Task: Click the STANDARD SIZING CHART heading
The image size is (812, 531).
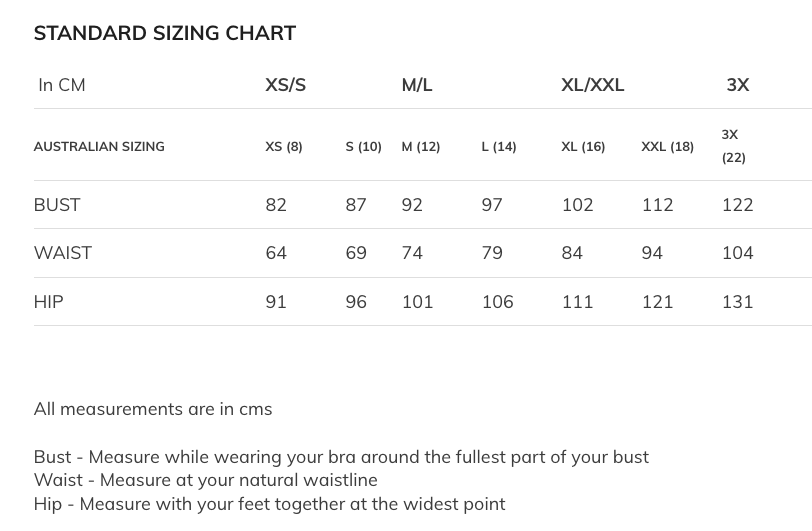Action: tap(165, 33)
